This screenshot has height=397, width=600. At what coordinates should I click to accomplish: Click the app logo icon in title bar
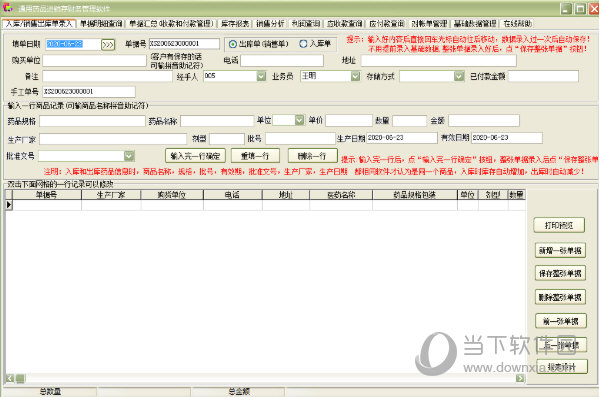[8, 8]
